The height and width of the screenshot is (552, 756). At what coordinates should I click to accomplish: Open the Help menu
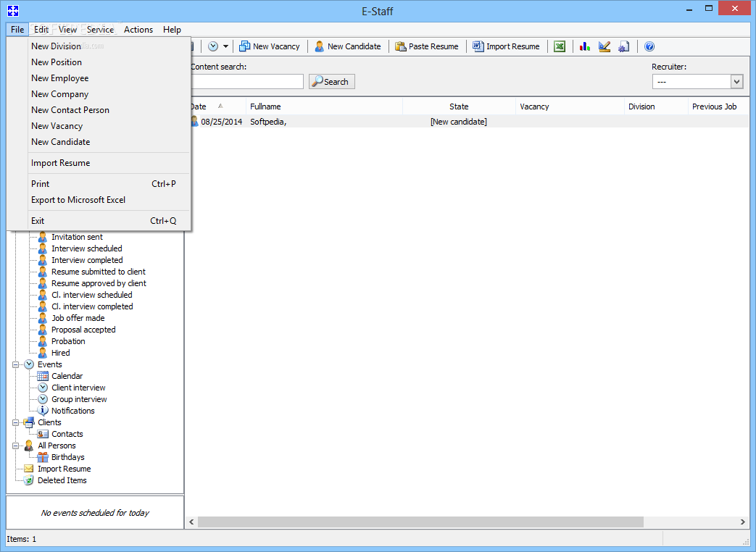[x=172, y=30]
